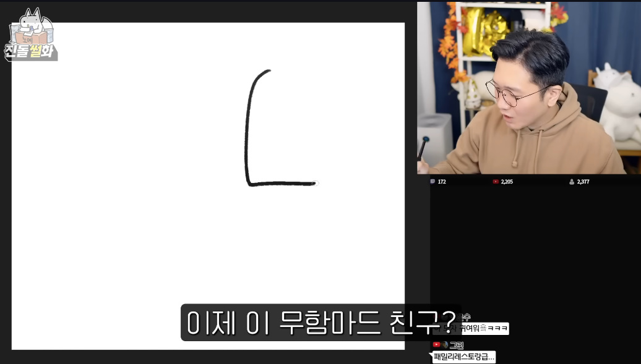Open the 패밀리레스토랑급 chat message bubble
The width and height of the screenshot is (641, 364).
pyautogui.click(x=464, y=357)
